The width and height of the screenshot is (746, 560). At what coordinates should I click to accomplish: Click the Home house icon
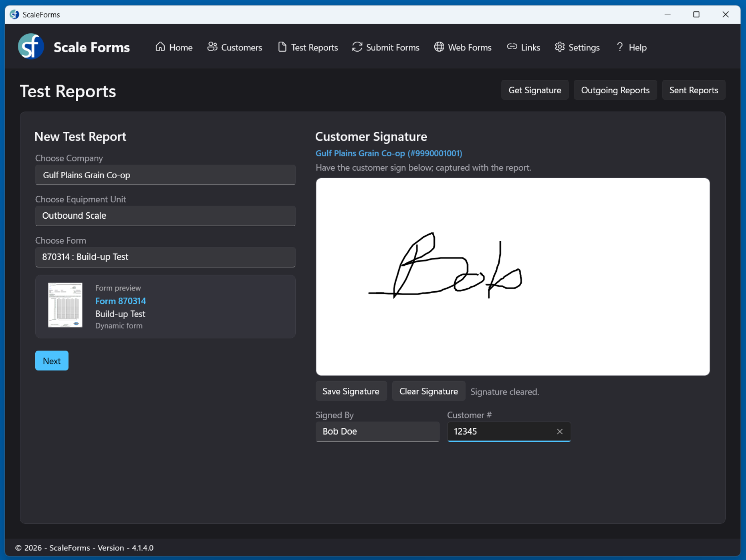pyautogui.click(x=160, y=47)
